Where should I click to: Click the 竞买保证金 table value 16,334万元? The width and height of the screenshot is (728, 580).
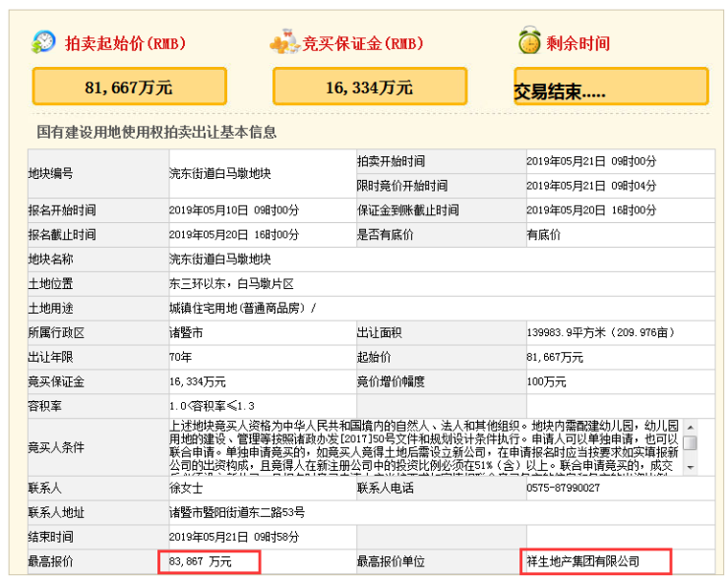[x=198, y=381]
